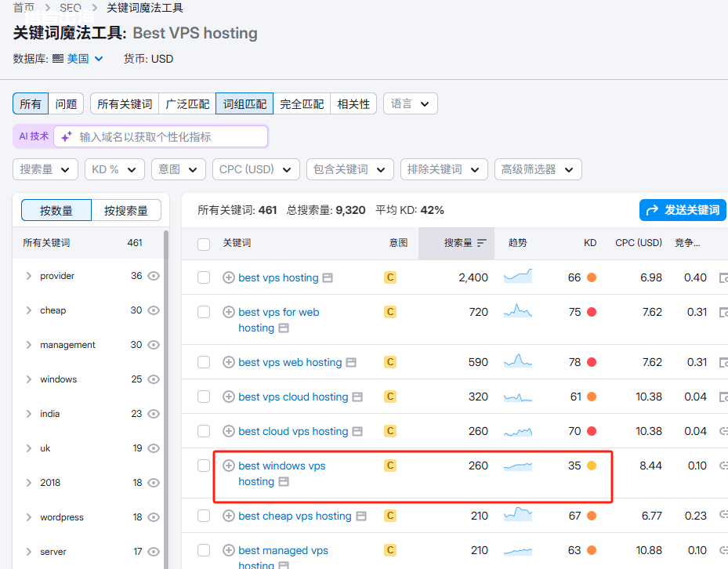Screen dimensions: 728x569
Task: Expand the 'windows' keyword group
Action: click(29, 379)
